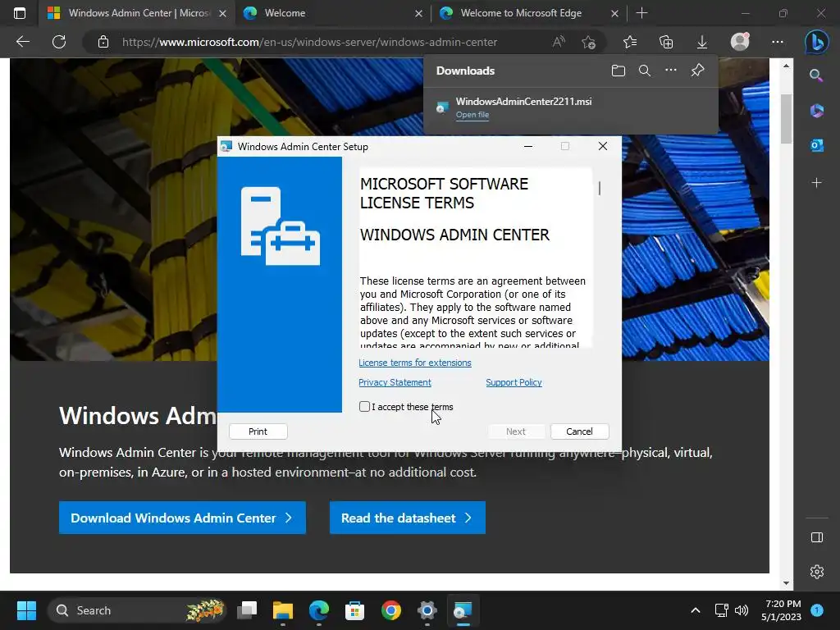
Task: Click 'Open file' under WindowsAdminCenter2211.msi
Action: (x=472, y=115)
